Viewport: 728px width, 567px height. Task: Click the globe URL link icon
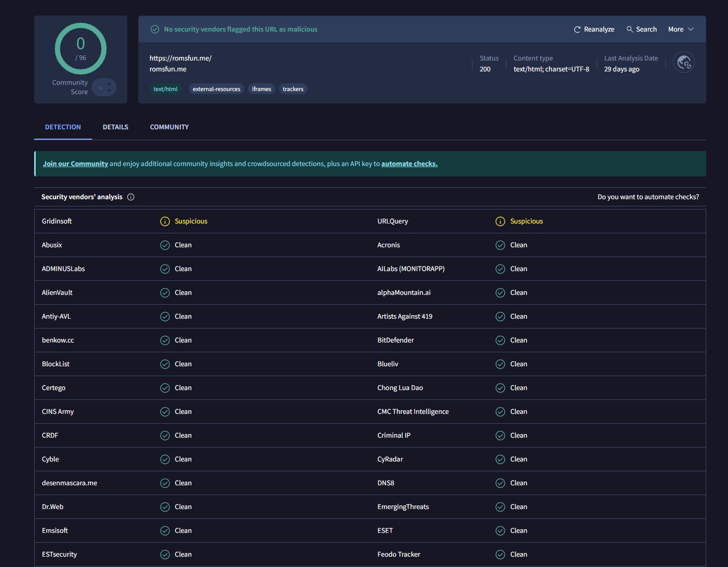pyautogui.click(x=684, y=63)
